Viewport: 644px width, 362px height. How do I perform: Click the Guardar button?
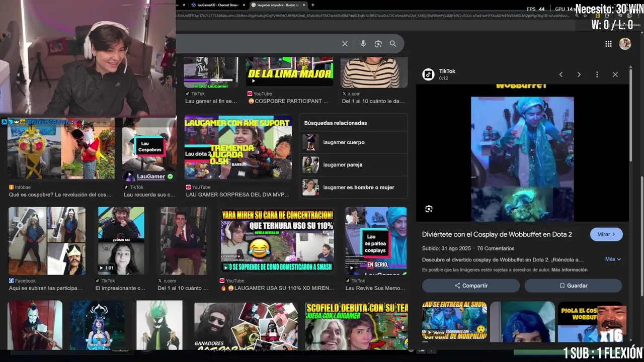(574, 286)
